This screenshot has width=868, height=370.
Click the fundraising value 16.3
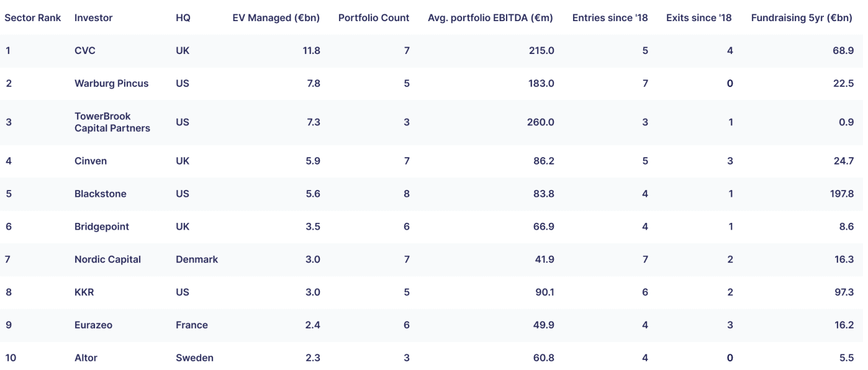tap(844, 259)
